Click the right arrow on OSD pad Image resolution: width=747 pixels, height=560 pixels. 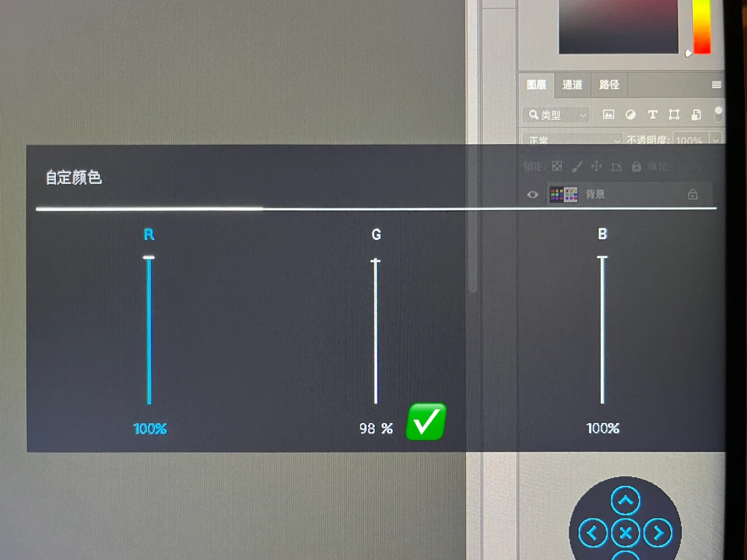click(x=658, y=533)
